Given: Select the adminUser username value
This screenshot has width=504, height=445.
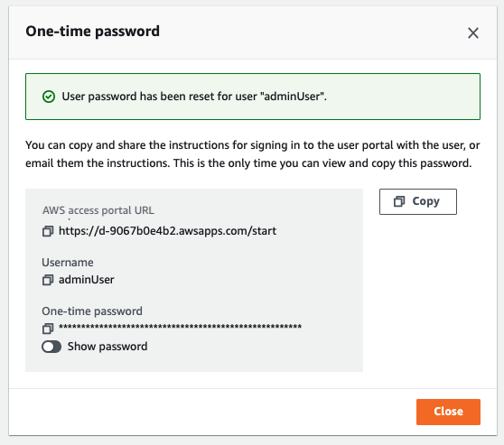Looking at the screenshot, I should (x=86, y=280).
